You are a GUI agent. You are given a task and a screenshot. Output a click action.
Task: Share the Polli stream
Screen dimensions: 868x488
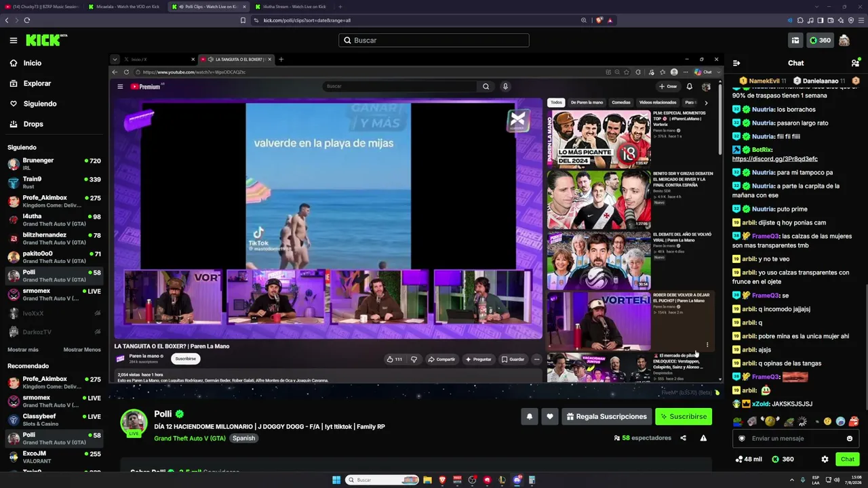(683, 438)
